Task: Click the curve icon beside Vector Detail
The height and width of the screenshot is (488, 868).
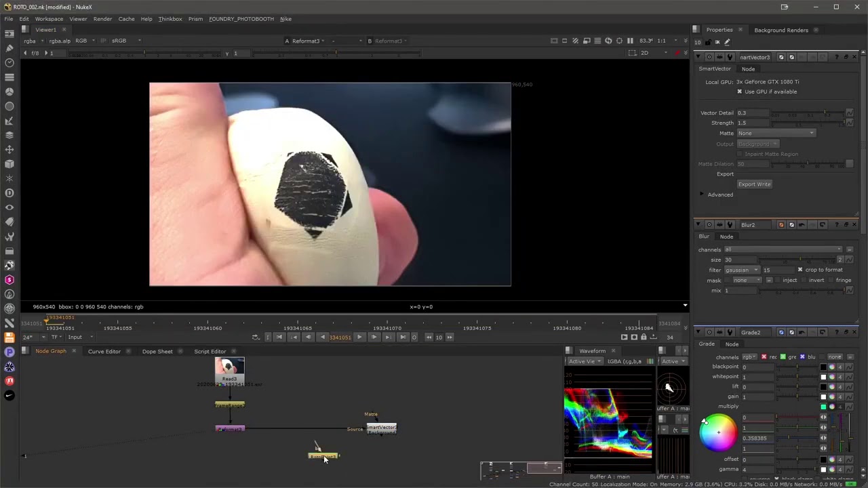Action: [849, 113]
